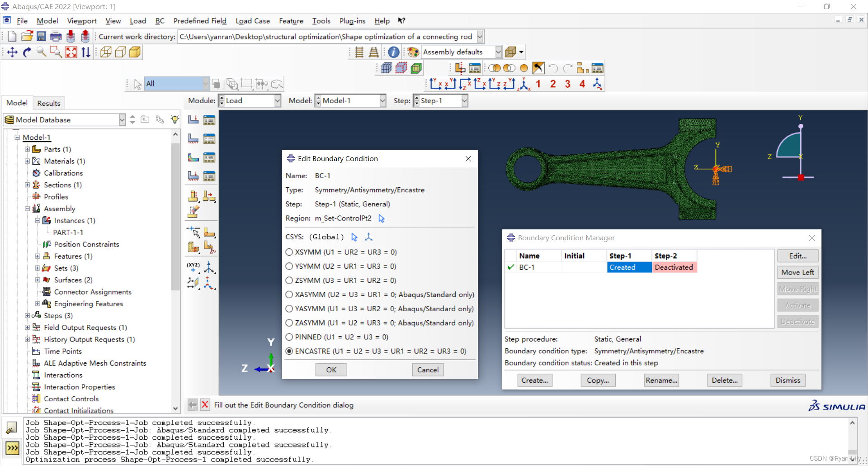The width and height of the screenshot is (868, 466).
Task: Click the Auto-Fit View icon
Action: (71, 52)
